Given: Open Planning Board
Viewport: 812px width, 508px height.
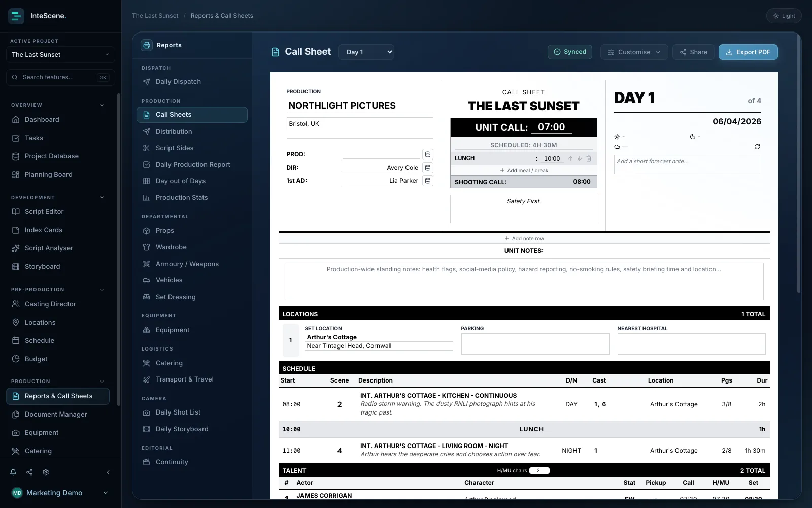Looking at the screenshot, I should point(58,175).
